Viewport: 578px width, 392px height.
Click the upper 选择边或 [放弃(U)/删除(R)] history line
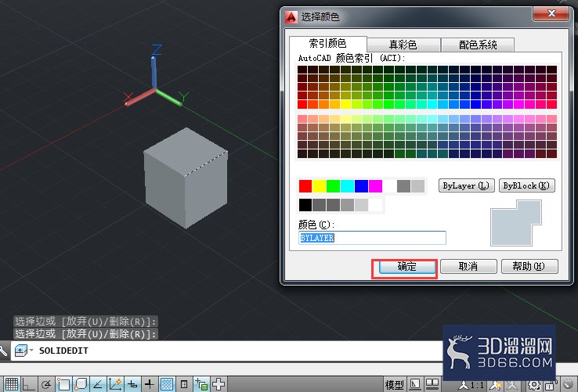[x=85, y=321]
